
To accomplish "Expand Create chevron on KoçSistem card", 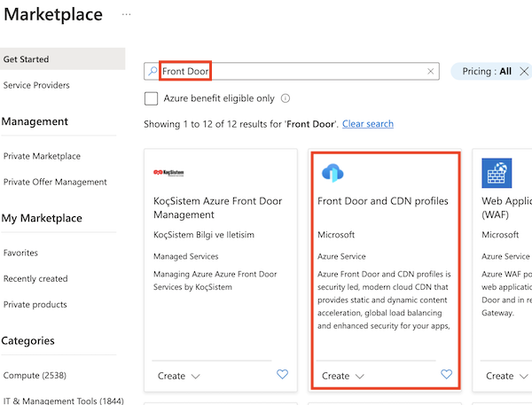I will point(195,376).
